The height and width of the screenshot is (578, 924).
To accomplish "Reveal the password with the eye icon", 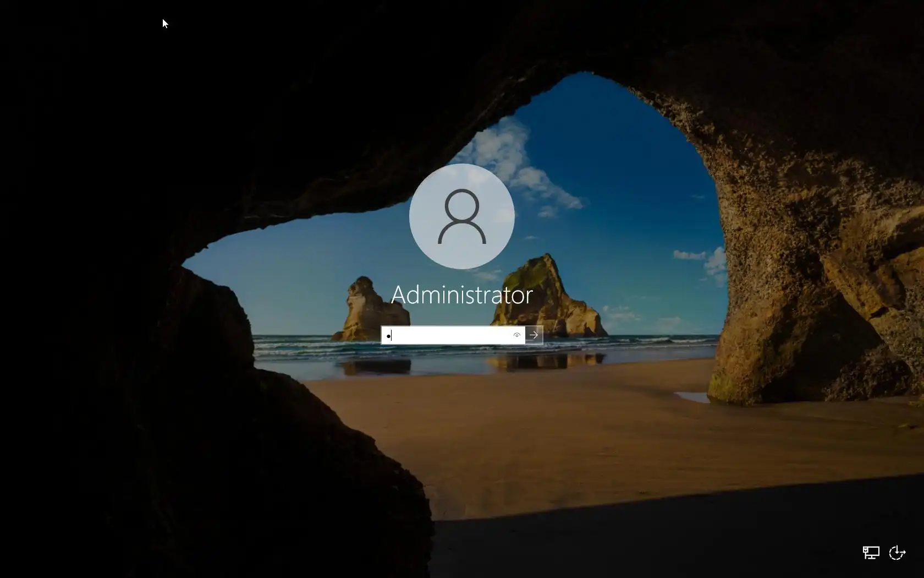I will [x=517, y=335].
